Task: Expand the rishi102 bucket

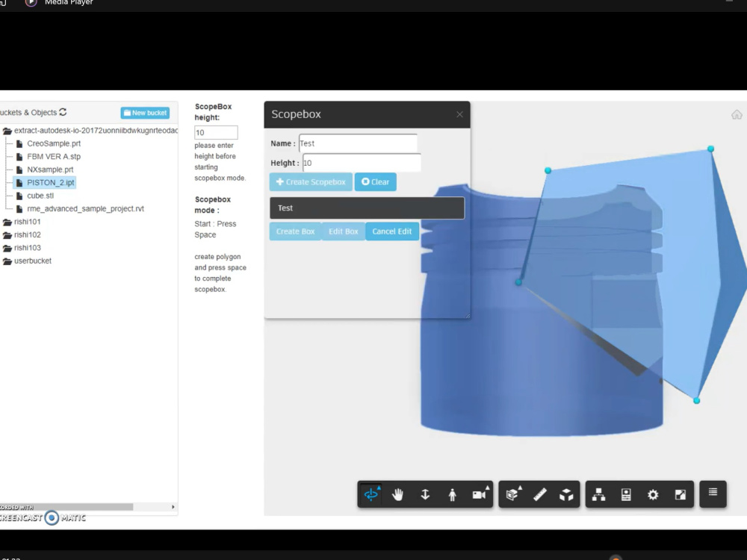Action: click(7, 234)
